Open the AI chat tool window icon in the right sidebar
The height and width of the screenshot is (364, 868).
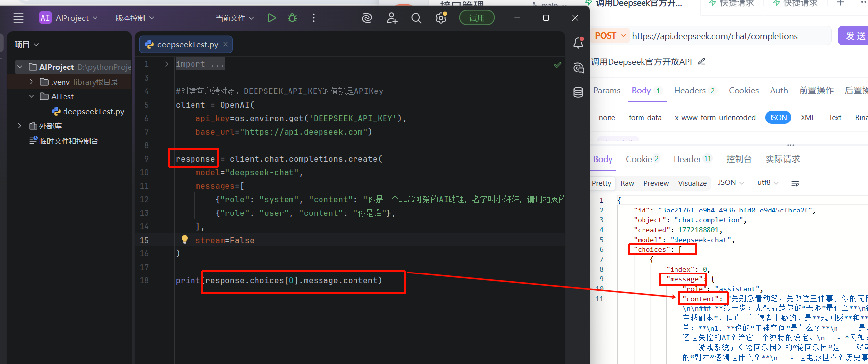click(579, 68)
